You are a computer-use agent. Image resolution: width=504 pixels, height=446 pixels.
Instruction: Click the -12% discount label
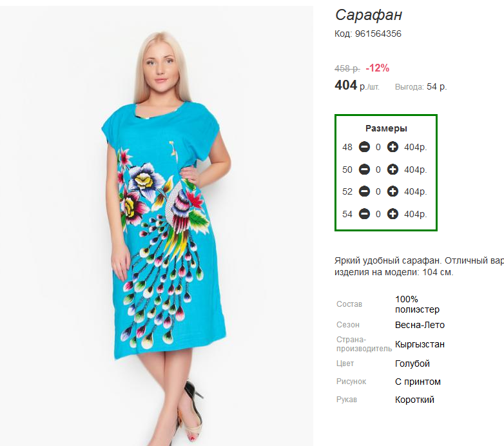(378, 68)
